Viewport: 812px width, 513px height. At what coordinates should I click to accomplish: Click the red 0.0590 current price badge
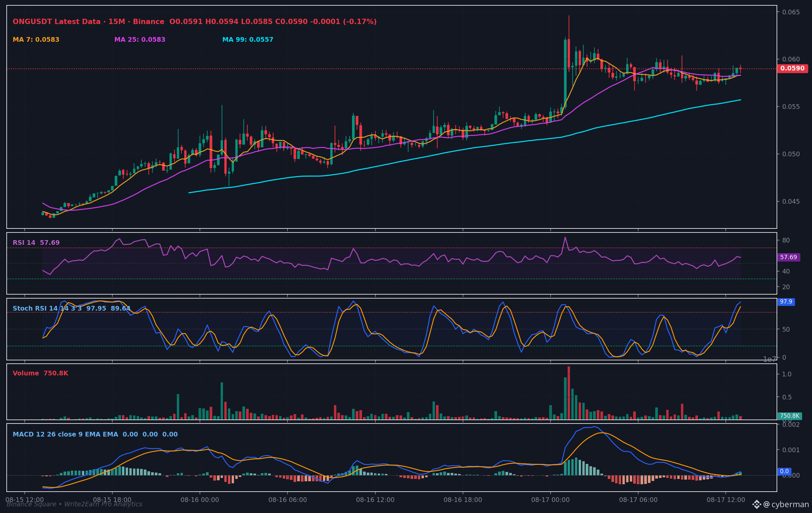(792, 69)
